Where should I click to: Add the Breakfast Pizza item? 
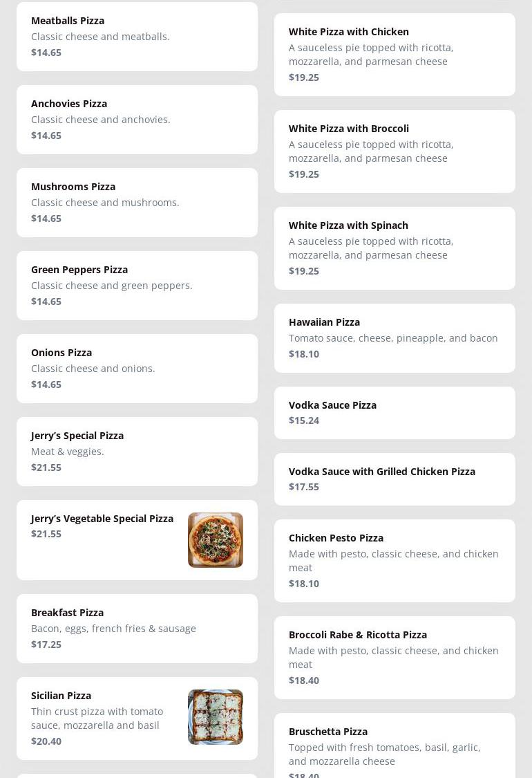click(137, 629)
